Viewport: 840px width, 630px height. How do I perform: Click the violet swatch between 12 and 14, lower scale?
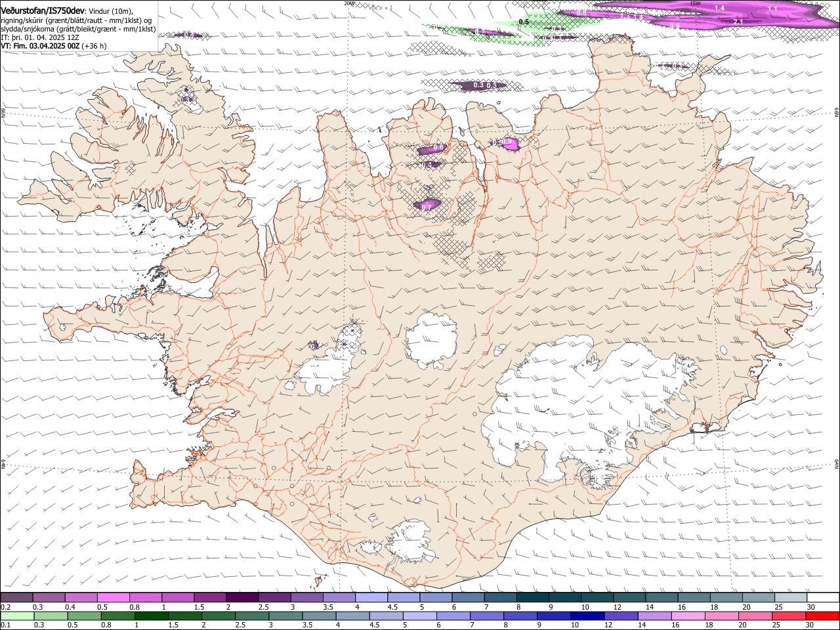tap(621, 616)
